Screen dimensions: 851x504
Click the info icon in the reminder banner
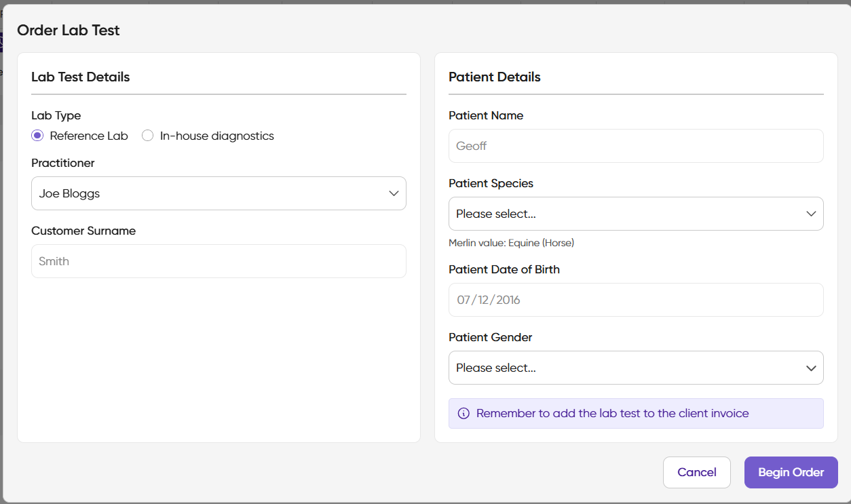point(464,413)
